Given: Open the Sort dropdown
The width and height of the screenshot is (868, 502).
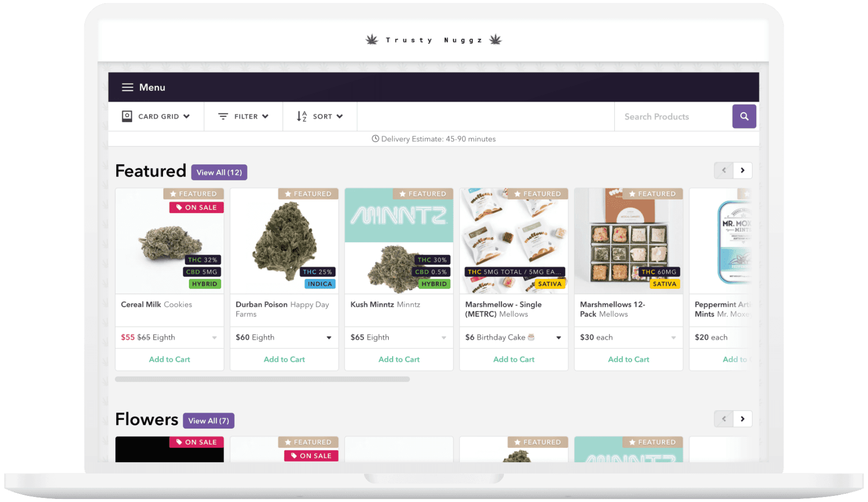Looking at the screenshot, I should point(320,116).
